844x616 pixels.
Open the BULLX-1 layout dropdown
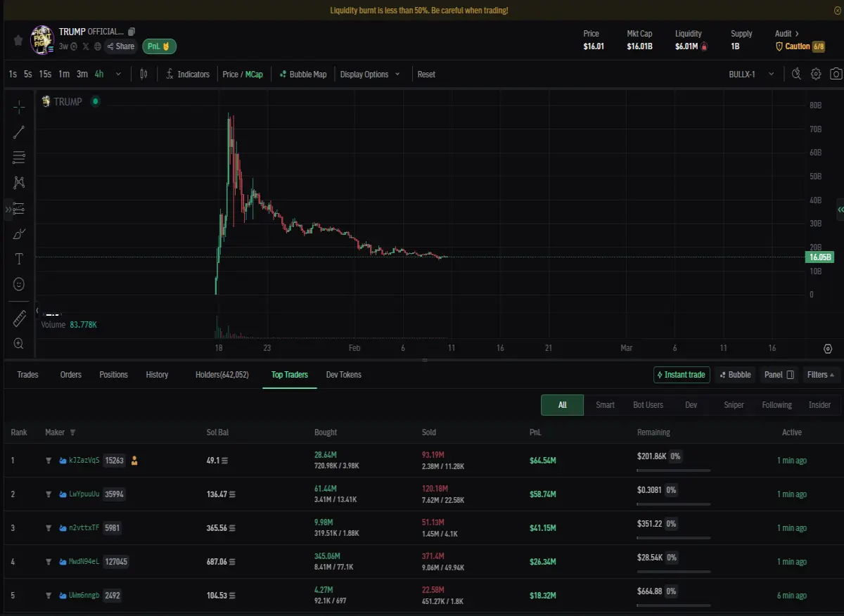tap(751, 74)
